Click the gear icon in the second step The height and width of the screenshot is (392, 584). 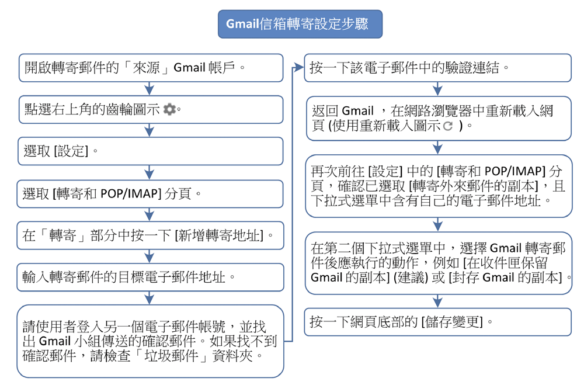pyautogui.click(x=169, y=110)
